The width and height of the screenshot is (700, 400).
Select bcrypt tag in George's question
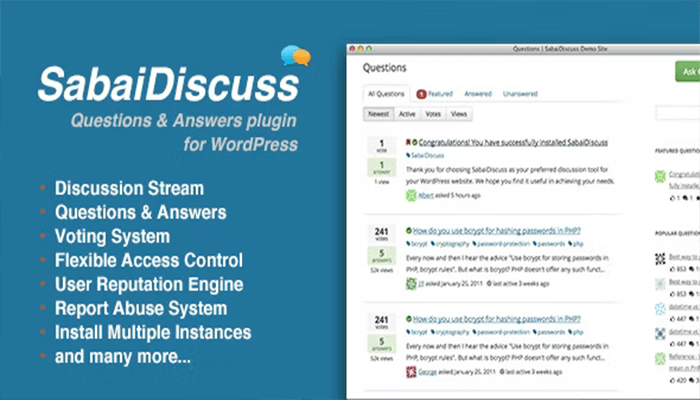[x=417, y=332]
